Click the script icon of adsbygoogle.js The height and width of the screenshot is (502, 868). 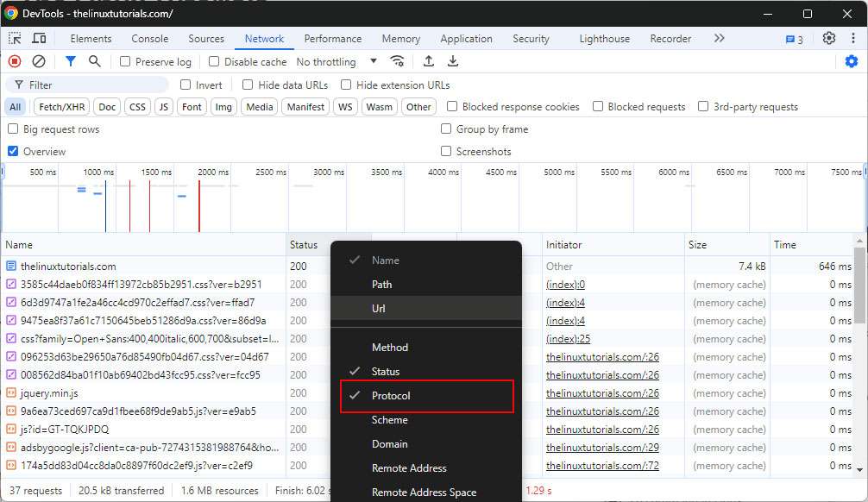[11, 447]
